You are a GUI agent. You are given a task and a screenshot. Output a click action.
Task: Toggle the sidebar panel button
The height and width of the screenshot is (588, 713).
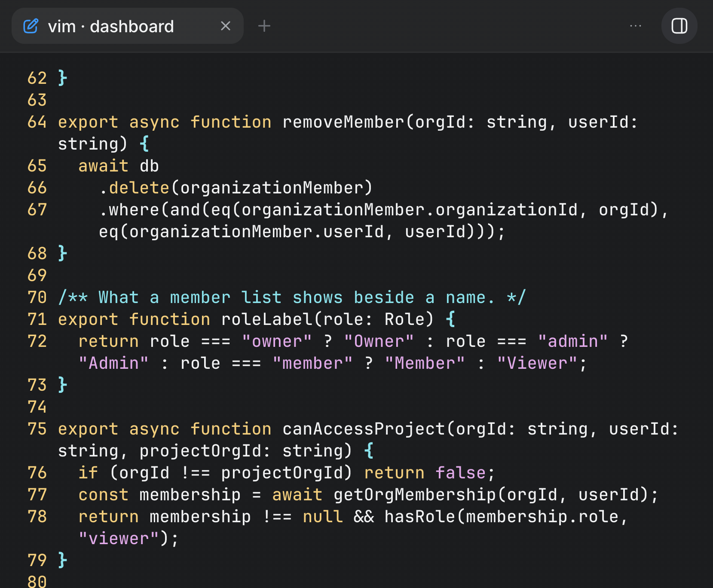point(679,26)
